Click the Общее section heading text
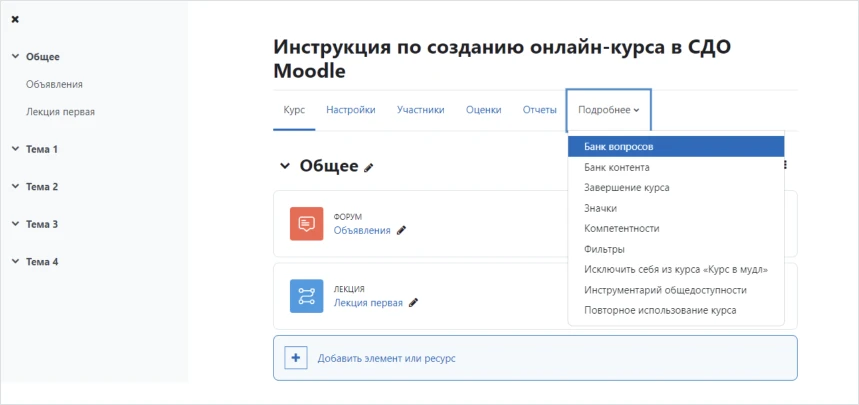 329,166
